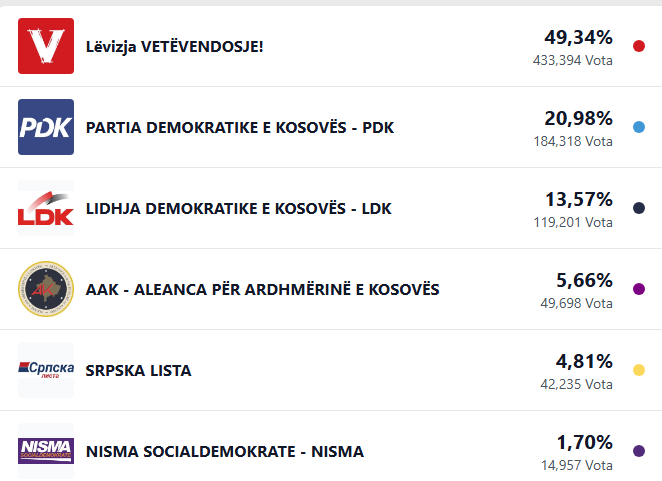Click the NISMA purple logo
The image size is (662, 481).
click(46, 451)
